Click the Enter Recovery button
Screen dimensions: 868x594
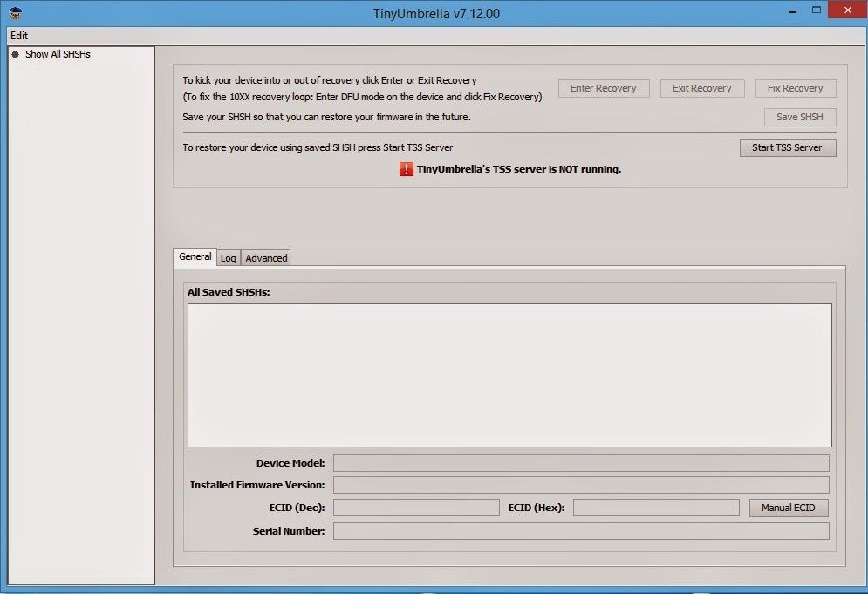pos(604,88)
